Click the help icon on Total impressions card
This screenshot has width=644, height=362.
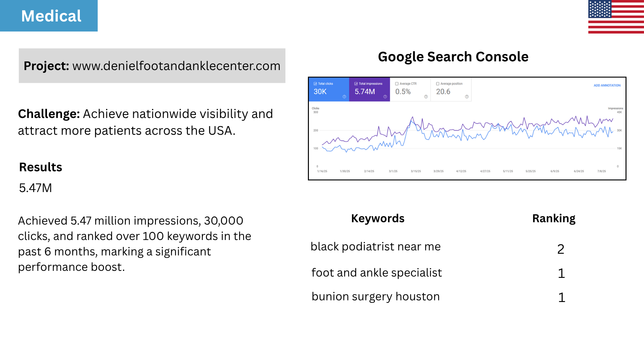click(x=385, y=97)
